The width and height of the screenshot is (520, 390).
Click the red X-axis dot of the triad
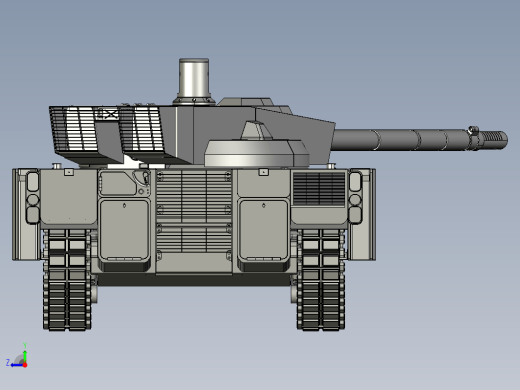pyautogui.click(x=25, y=365)
